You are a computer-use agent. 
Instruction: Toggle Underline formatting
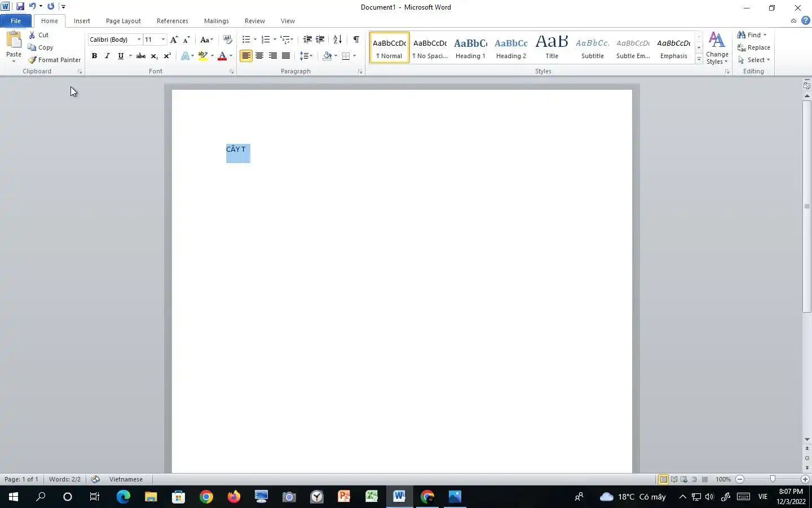click(121, 56)
